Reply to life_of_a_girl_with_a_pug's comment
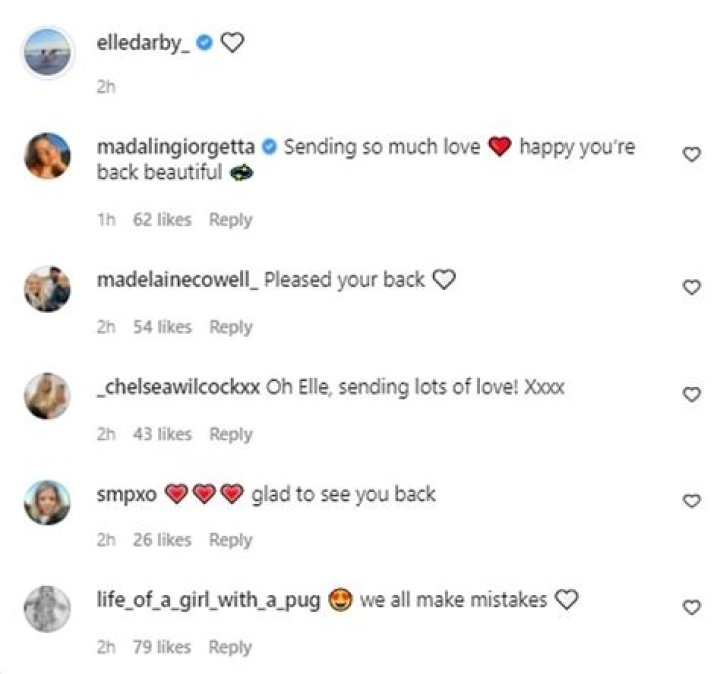Screen dimensions: 720x674 click(x=230, y=647)
